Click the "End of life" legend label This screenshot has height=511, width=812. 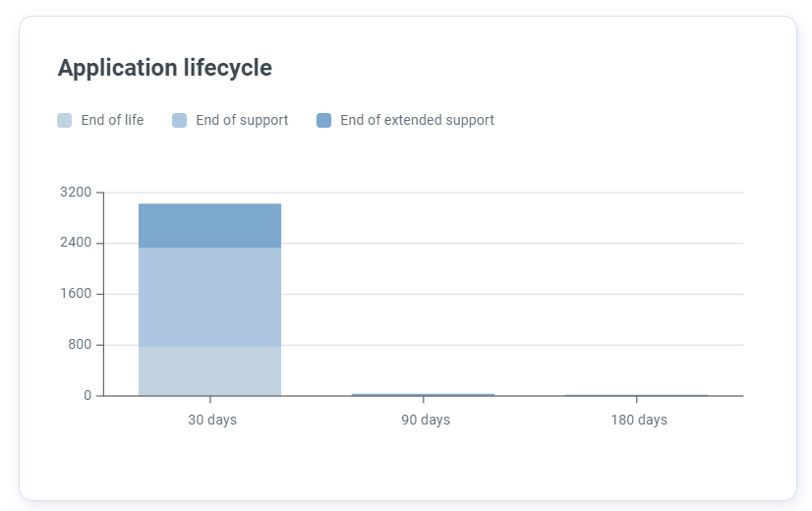click(x=112, y=120)
